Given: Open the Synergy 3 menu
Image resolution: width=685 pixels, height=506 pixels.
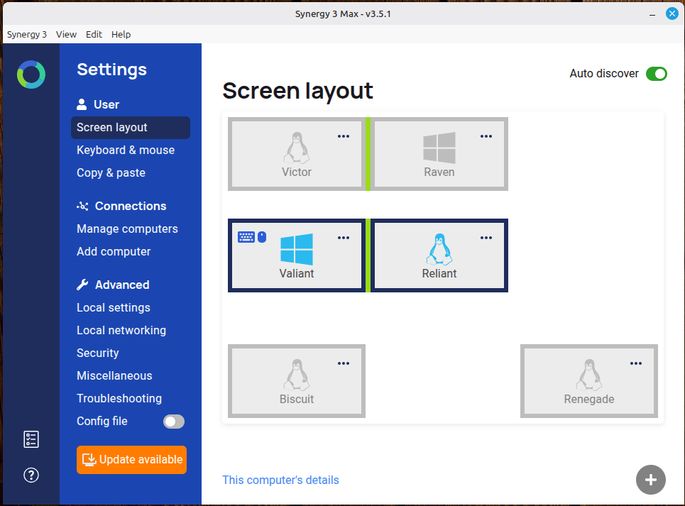Looking at the screenshot, I should (x=27, y=35).
